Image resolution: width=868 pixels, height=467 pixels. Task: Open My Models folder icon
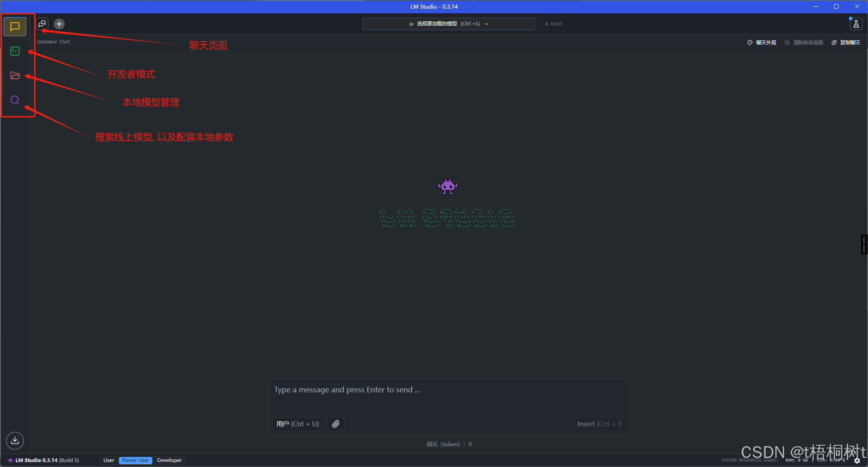tap(15, 76)
